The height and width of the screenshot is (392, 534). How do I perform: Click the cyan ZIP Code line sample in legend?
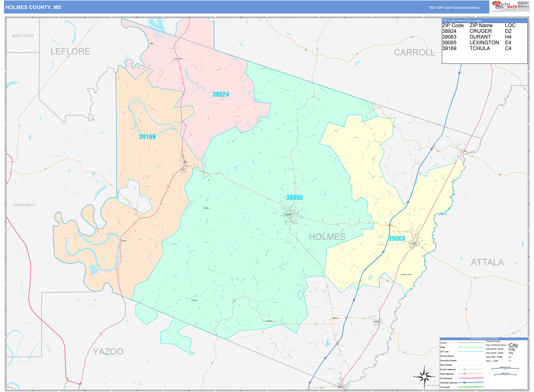pyautogui.click(x=471, y=352)
